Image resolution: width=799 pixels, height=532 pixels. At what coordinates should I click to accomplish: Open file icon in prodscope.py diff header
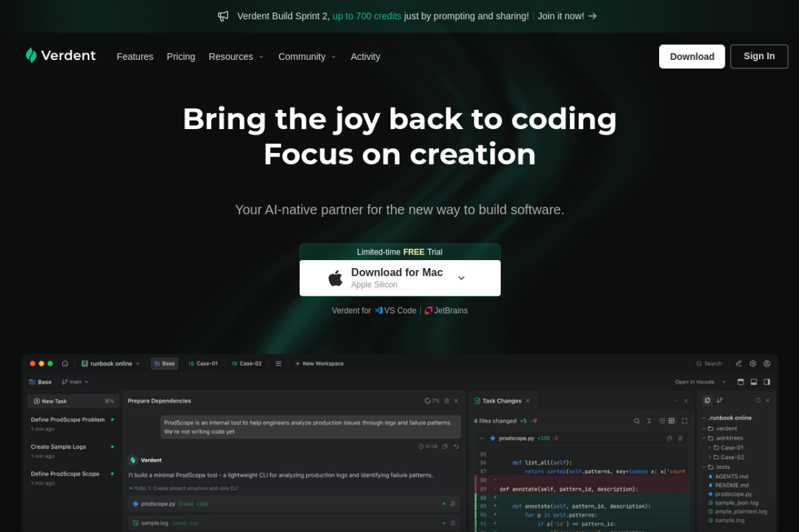click(x=680, y=438)
